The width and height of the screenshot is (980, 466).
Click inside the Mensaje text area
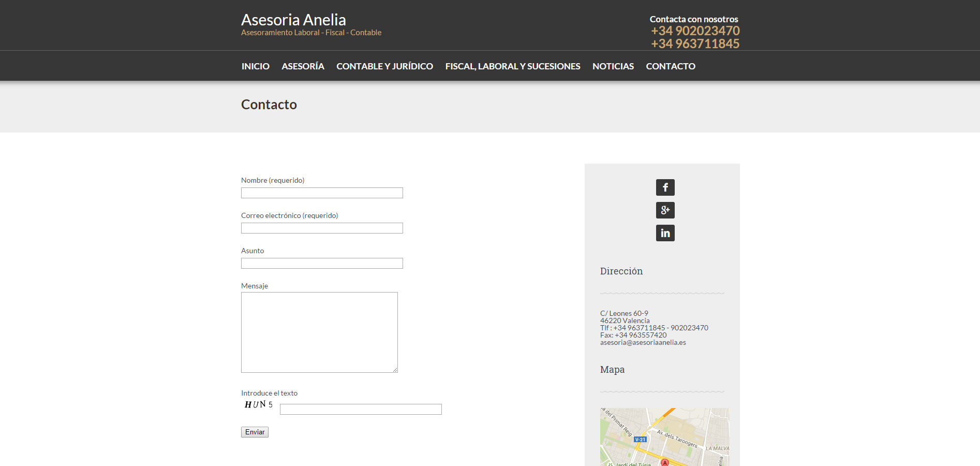point(319,332)
